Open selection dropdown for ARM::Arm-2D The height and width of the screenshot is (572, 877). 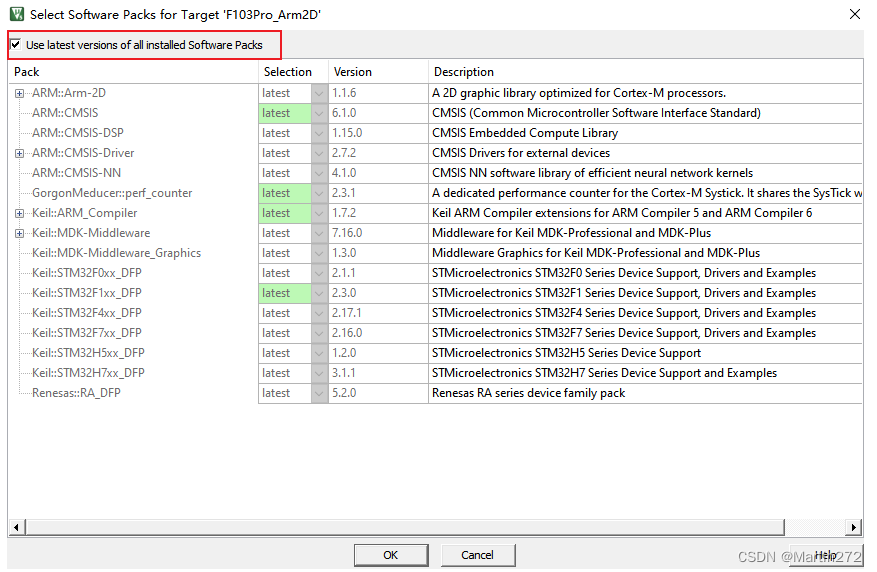point(319,93)
